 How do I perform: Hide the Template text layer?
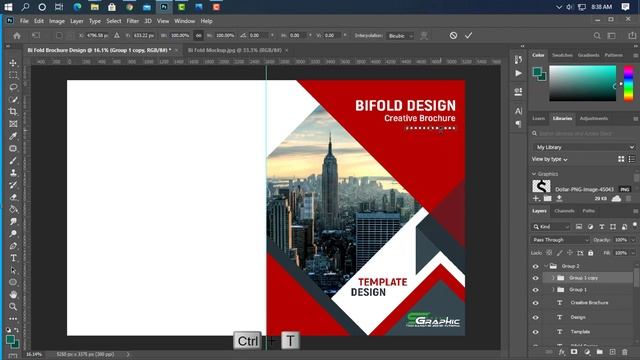(x=536, y=332)
